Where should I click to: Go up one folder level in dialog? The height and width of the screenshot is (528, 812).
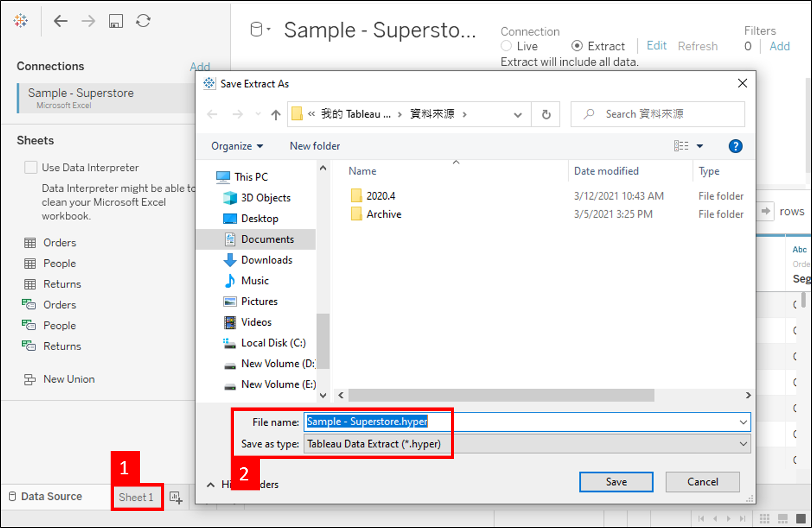276,114
